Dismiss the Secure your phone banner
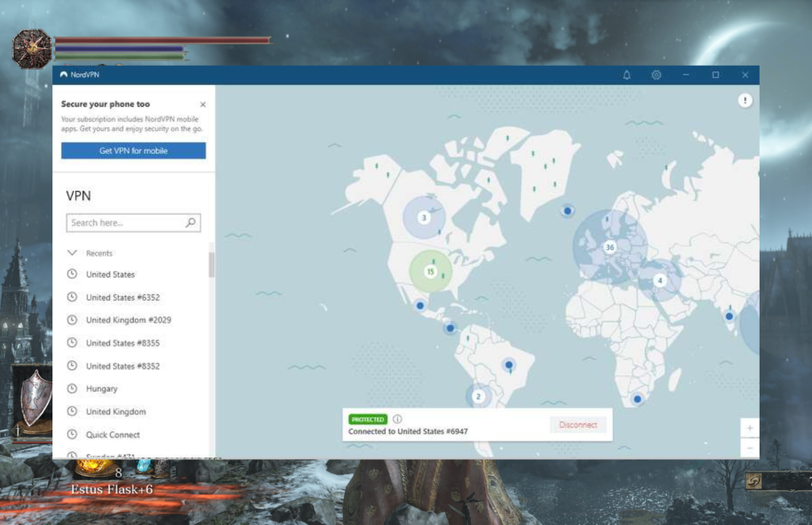Screen dimensions: 812x525 [202, 105]
